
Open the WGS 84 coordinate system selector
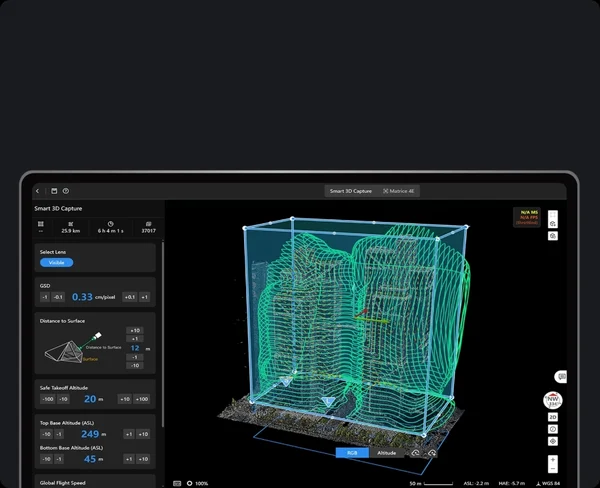[x=549, y=483]
